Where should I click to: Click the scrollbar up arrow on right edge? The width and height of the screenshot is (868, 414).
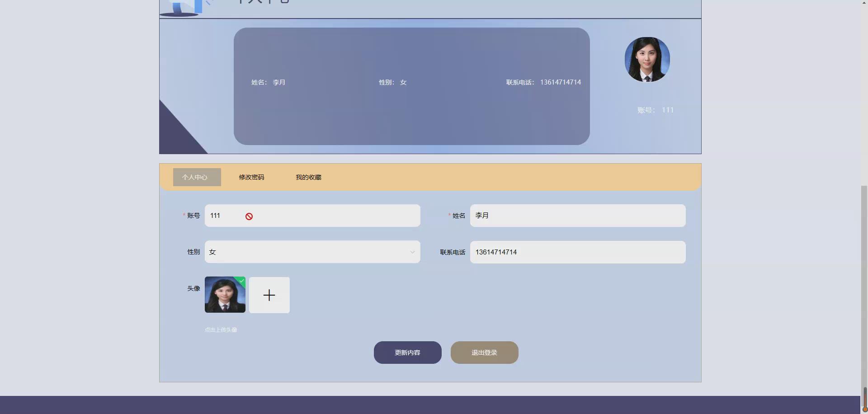[x=865, y=2]
